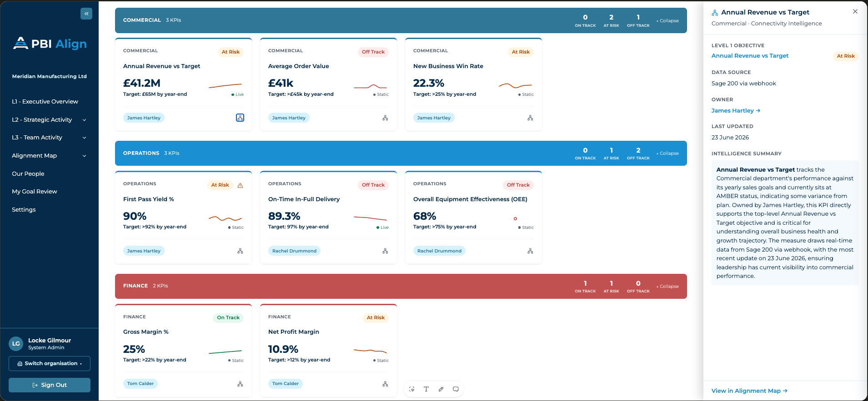Click Tom Calder tag on Net Profit Margin card
868x401 pixels.
(x=286, y=384)
